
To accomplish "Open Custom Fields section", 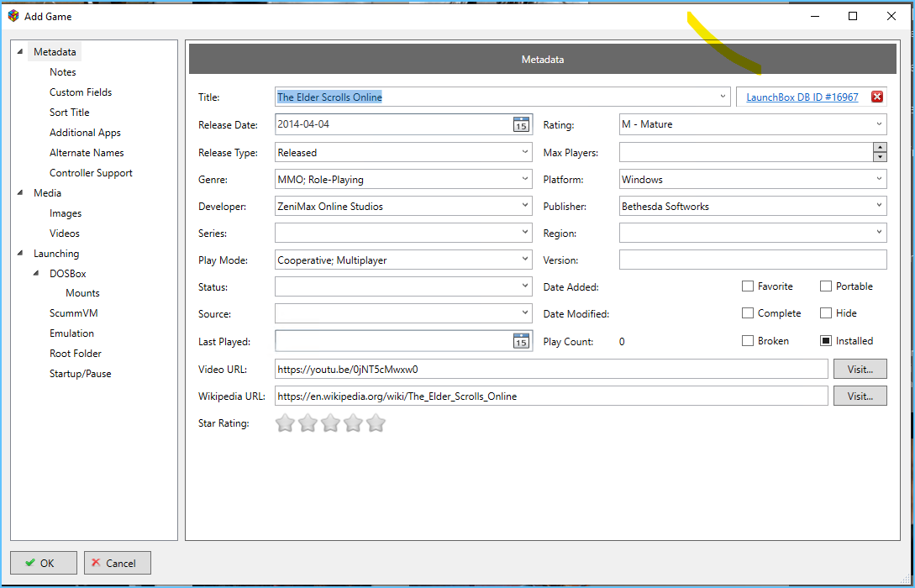I will (x=81, y=92).
